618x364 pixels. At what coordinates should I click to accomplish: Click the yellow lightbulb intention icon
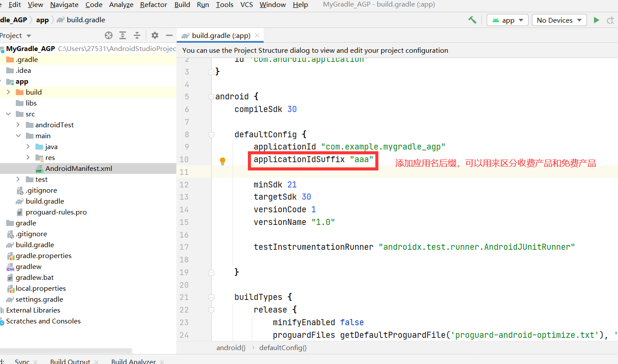pos(223,161)
